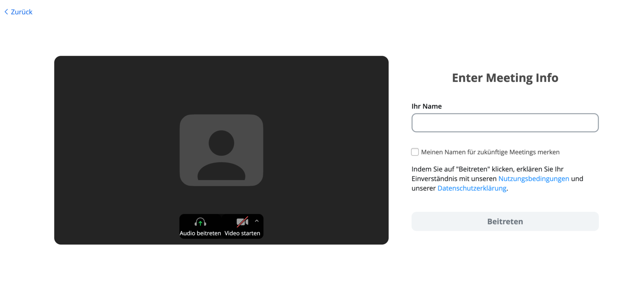644x289 pixels.
Task: Open the Datenschutzerklärung link
Action: pyautogui.click(x=472, y=188)
